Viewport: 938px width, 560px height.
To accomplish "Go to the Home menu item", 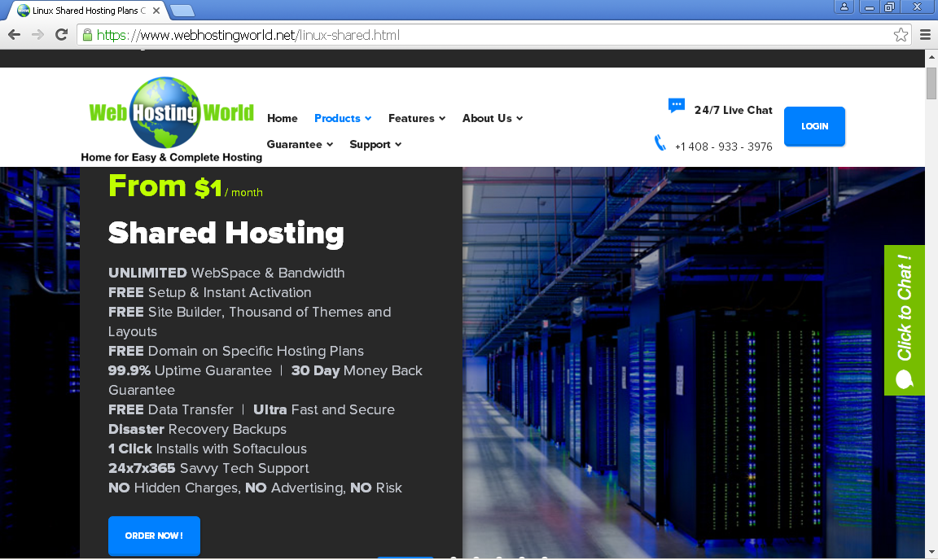I will coord(283,119).
